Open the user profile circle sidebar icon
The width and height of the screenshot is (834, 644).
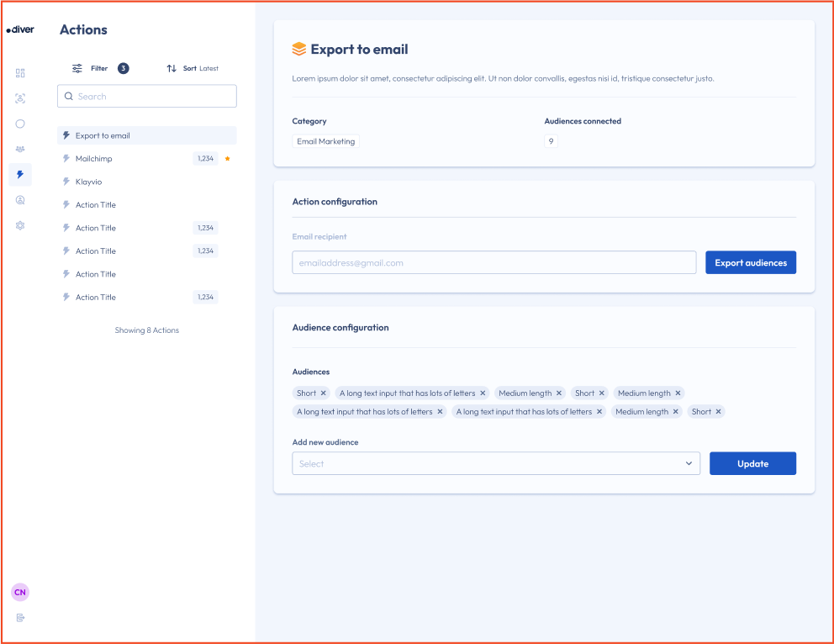(x=20, y=200)
